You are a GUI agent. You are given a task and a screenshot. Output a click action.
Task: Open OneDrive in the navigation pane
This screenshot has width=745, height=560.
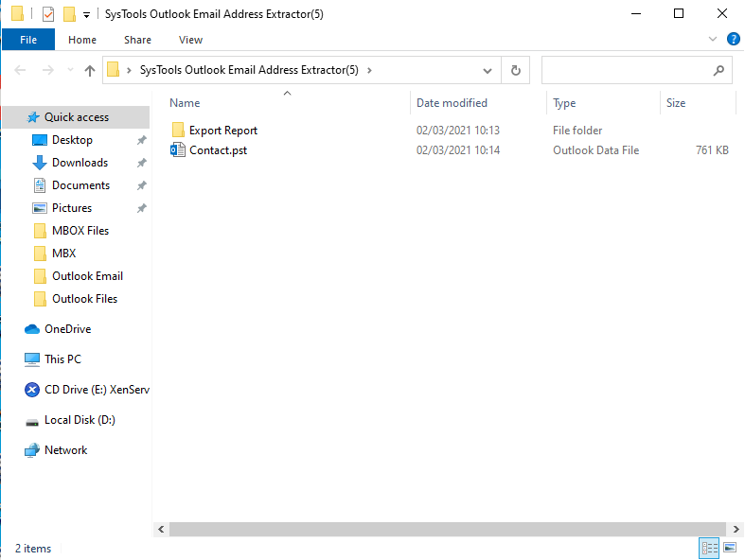tap(67, 329)
